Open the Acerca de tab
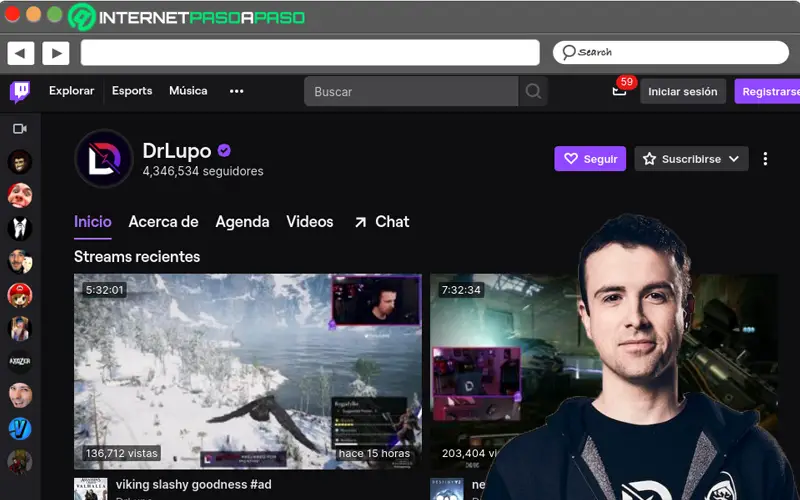 pos(163,221)
